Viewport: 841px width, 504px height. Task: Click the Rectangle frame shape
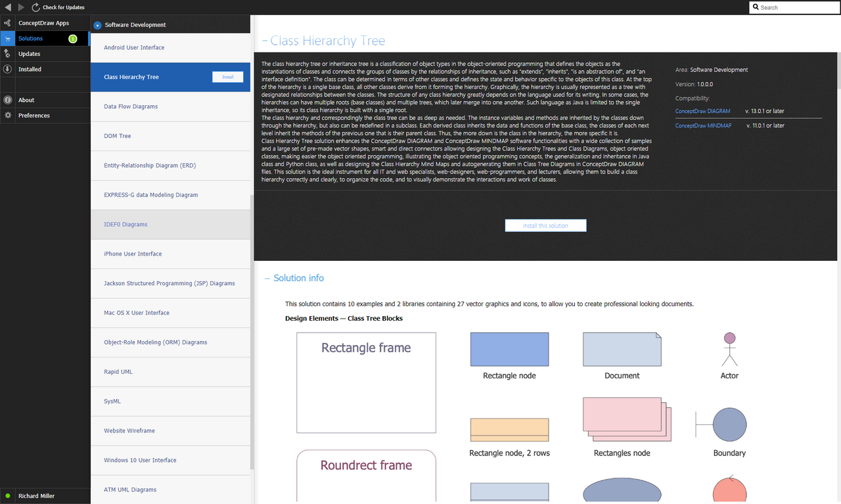pos(366,382)
